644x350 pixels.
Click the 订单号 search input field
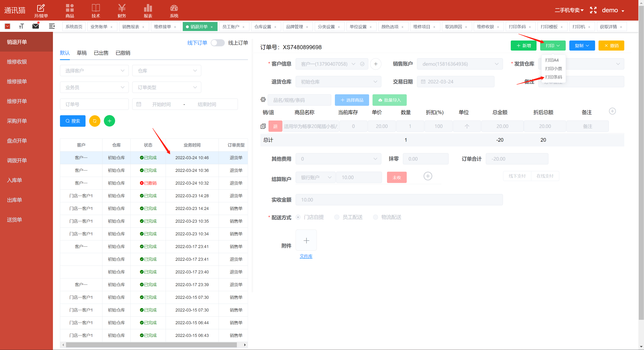click(x=94, y=104)
